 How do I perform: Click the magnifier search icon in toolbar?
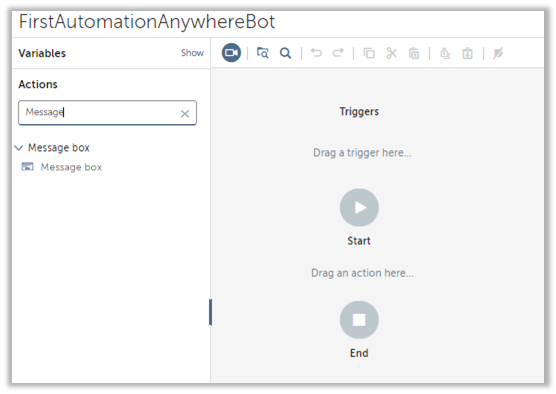285,53
